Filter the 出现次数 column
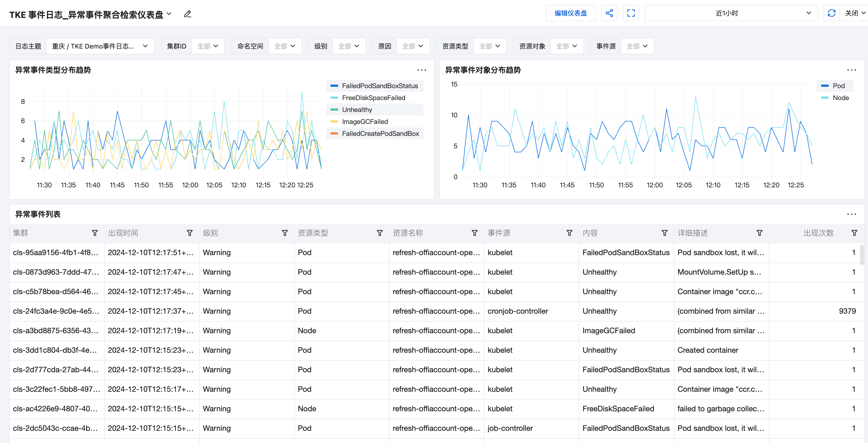Screen dimensions: 868x443 (854, 233)
